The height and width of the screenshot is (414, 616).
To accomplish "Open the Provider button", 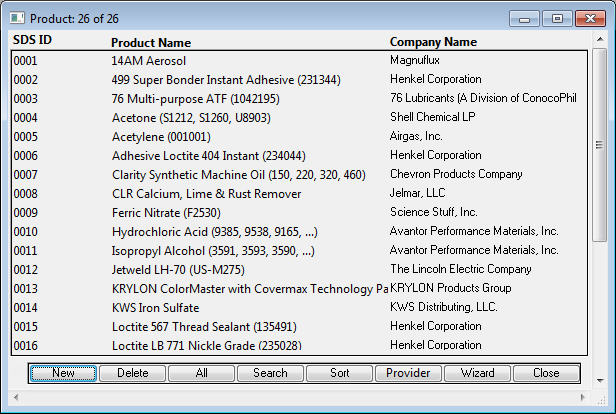I will [408, 373].
